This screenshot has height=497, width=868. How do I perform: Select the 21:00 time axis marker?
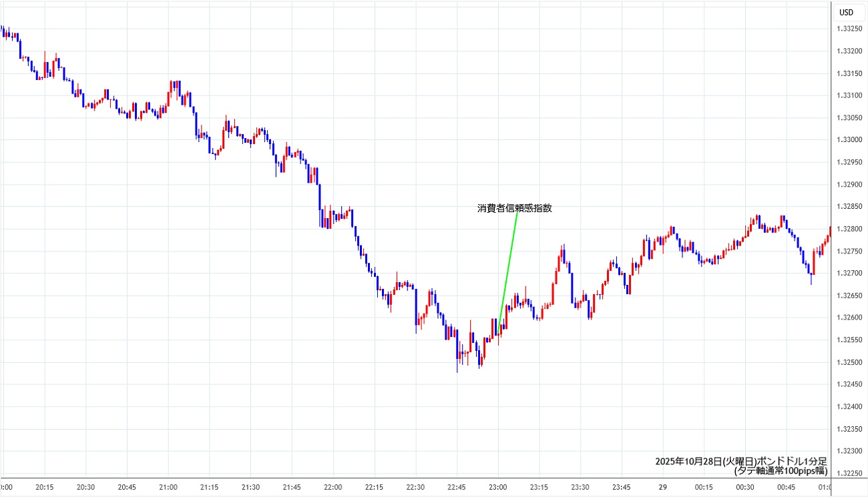168,487
